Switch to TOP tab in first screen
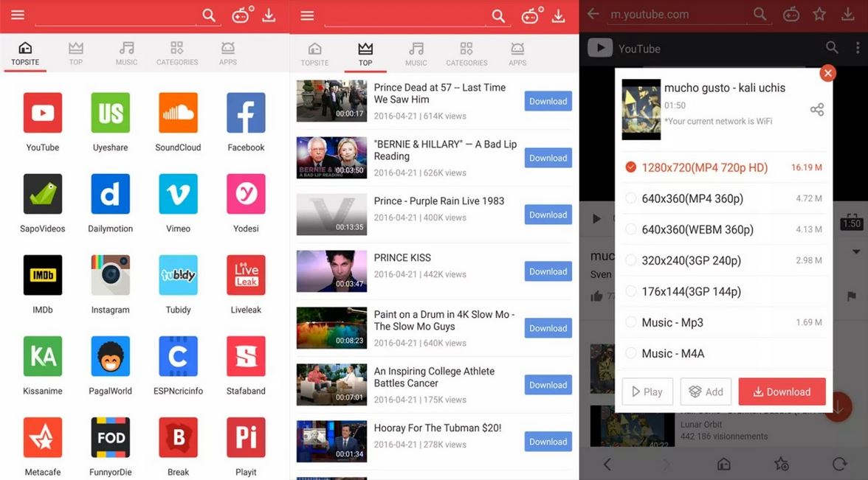Image resolution: width=868 pixels, height=480 pixels. point(76,54)
